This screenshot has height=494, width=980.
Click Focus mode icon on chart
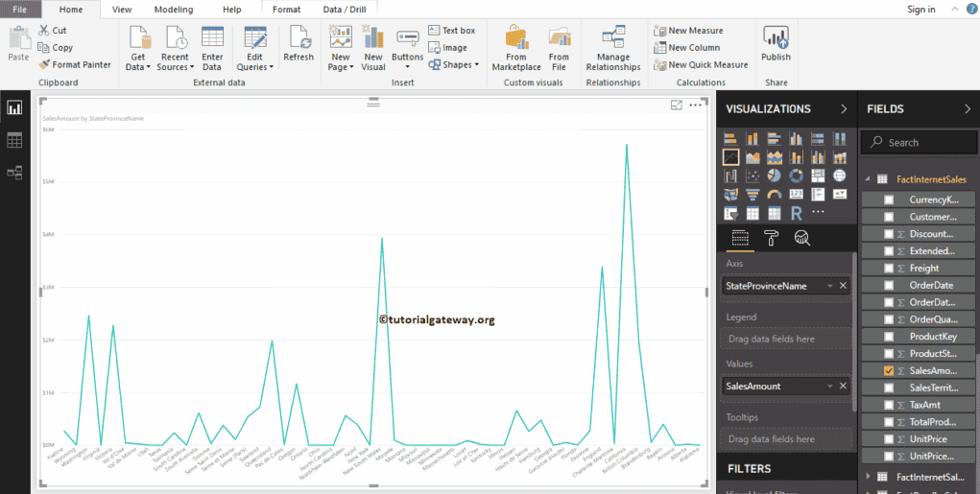click(x=676, y=106)
